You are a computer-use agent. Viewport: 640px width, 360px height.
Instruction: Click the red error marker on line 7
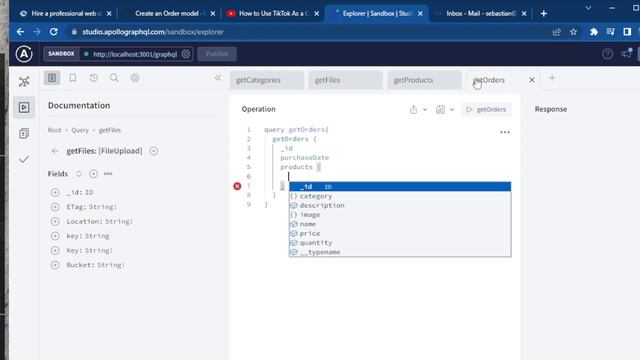point(237,186)
